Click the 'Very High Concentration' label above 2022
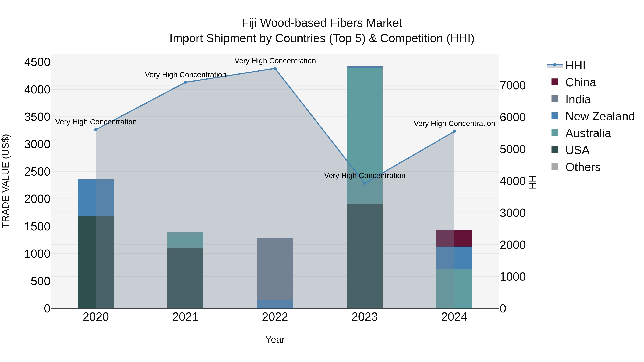This screenshot has height=362, width=644. pos(275,61)
